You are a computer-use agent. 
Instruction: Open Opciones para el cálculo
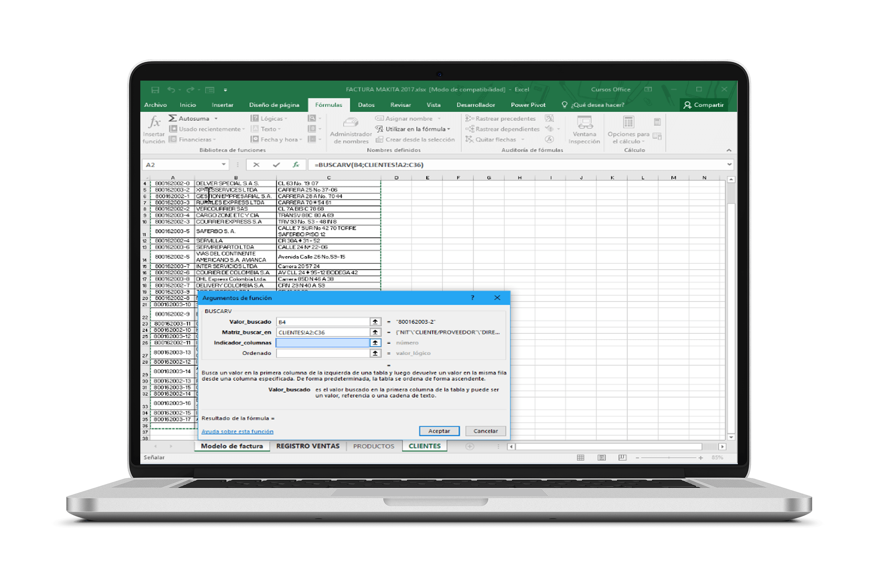(628, 130)
